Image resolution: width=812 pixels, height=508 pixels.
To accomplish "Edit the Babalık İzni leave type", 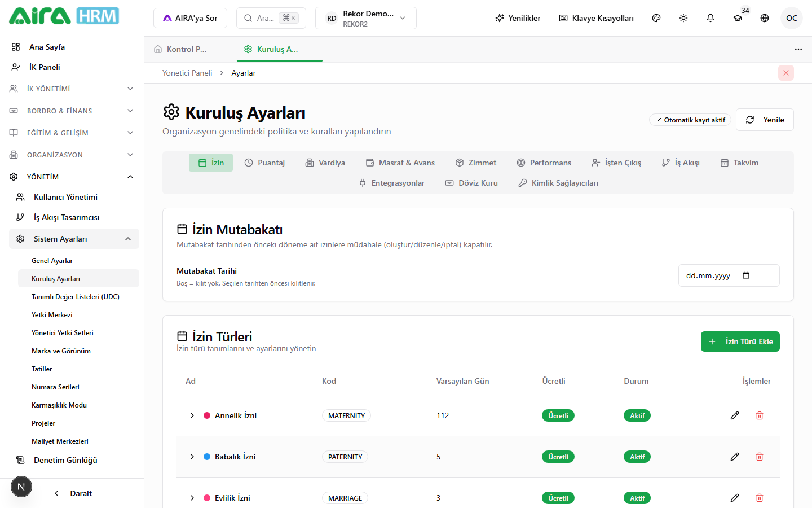I will (x=735, y=457).
